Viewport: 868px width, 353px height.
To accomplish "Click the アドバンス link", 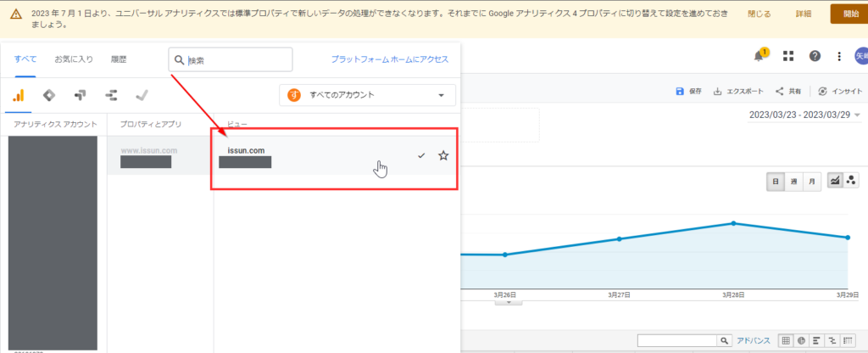I will coord(754,340).
